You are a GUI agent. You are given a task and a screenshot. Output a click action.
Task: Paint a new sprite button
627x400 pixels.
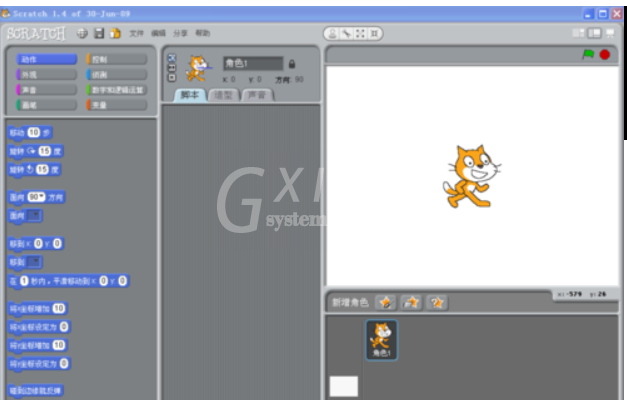click(386, 302)
